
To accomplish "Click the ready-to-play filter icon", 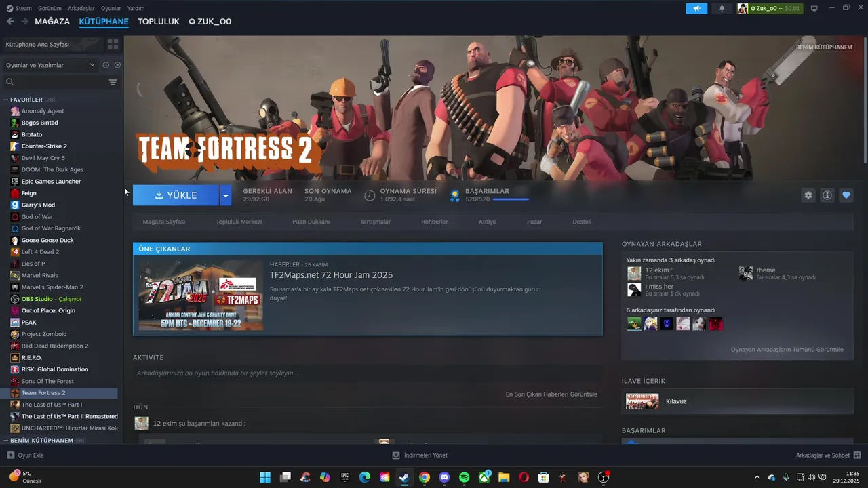I will click(x=117, y=65).
